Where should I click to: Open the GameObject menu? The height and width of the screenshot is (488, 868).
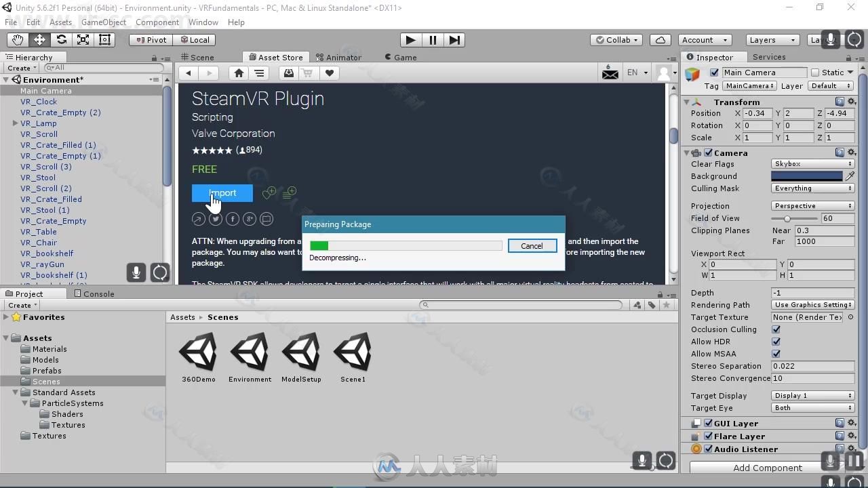104,22
